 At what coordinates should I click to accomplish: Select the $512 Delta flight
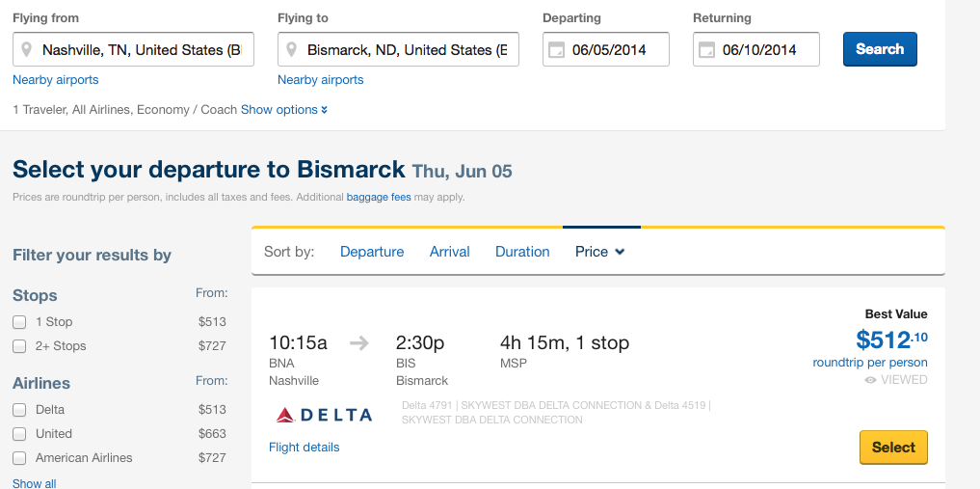(x=893, y=448)
